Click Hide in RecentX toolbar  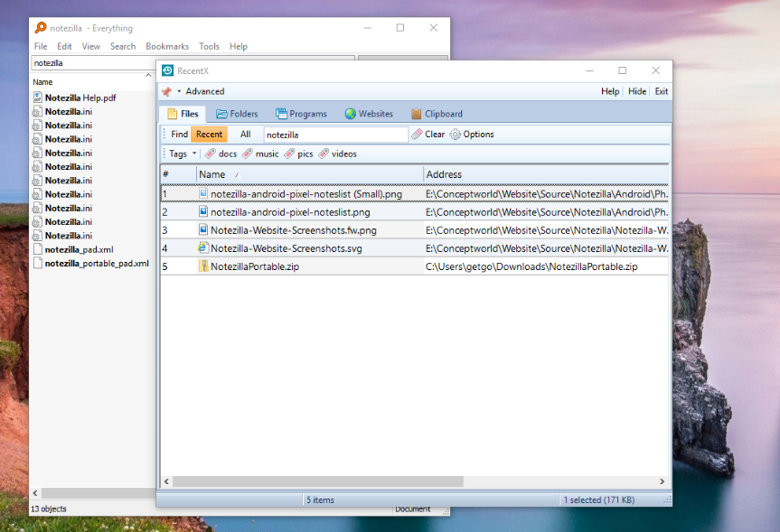click(636, 91)
